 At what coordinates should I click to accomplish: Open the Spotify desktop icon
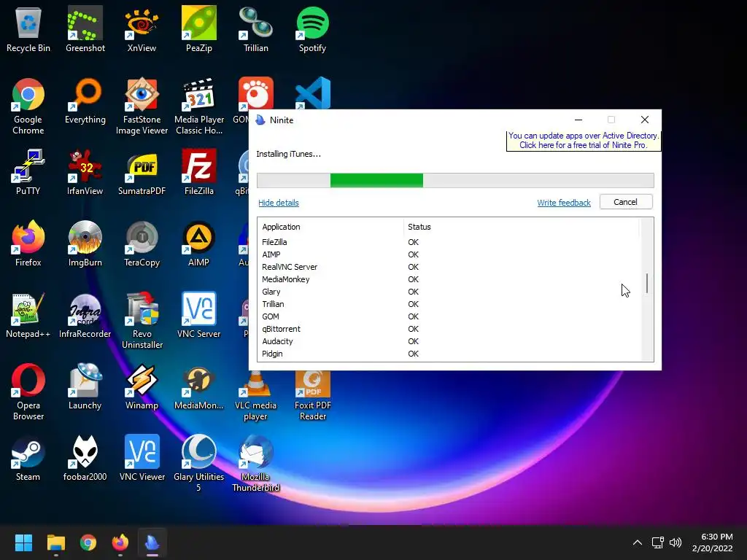coord(312,30)
